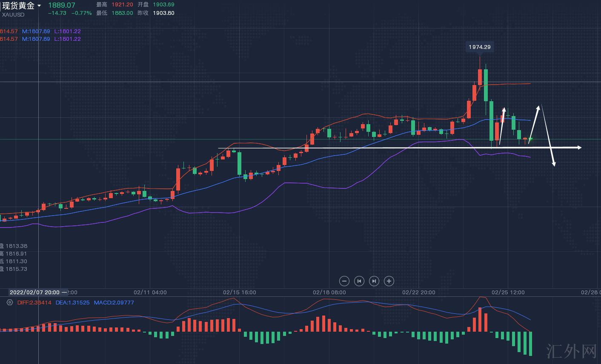Click the 现货黄金 instrument name
The image size is (601, 364).
[x=18, y=6]
